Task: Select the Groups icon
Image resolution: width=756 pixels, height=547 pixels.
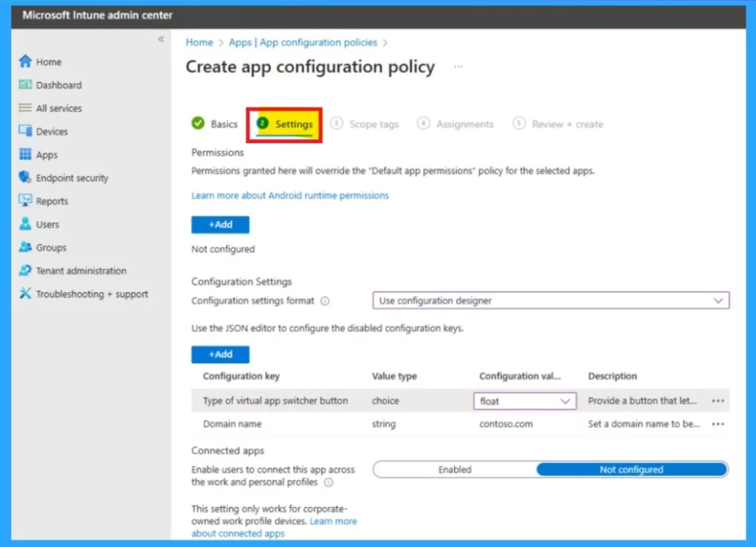Action: click(25, 247)
